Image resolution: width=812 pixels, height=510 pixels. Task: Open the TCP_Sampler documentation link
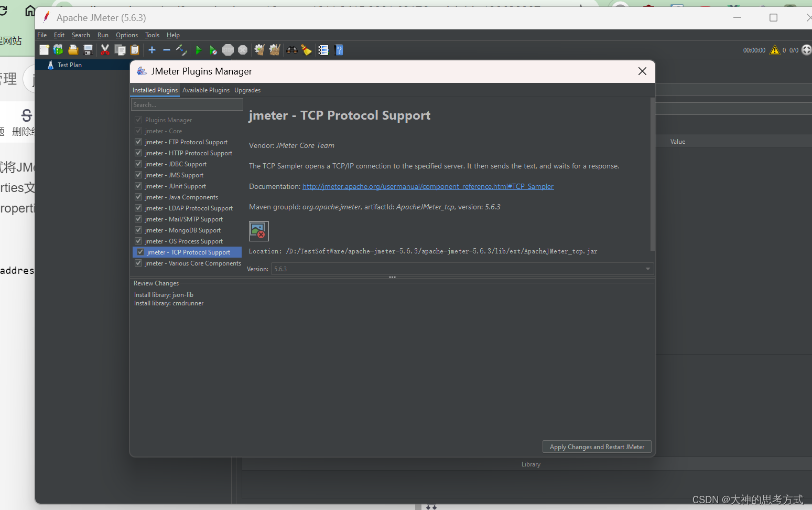point(428,186)
